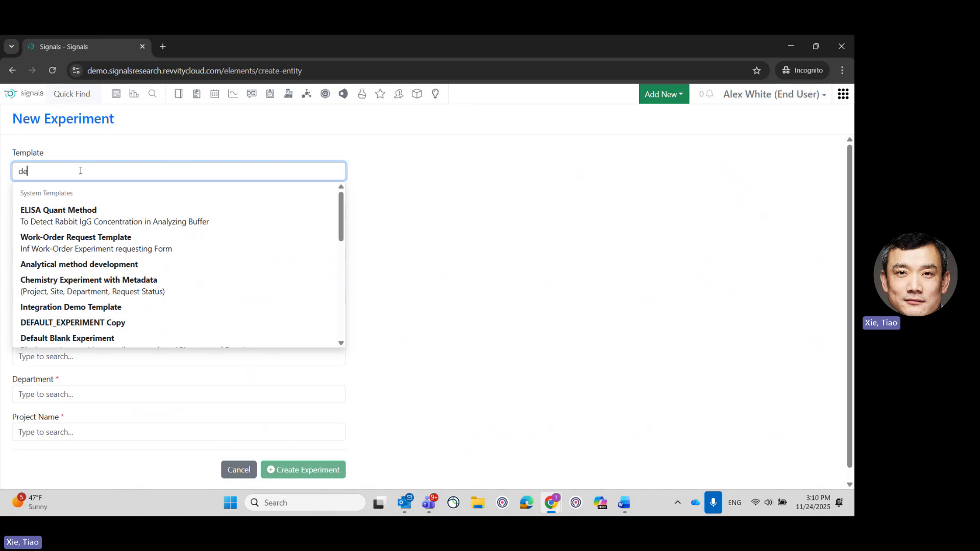Expand the Alex White (End User) account menu
The height and width of the screenshot is (551, 980).
774,94
